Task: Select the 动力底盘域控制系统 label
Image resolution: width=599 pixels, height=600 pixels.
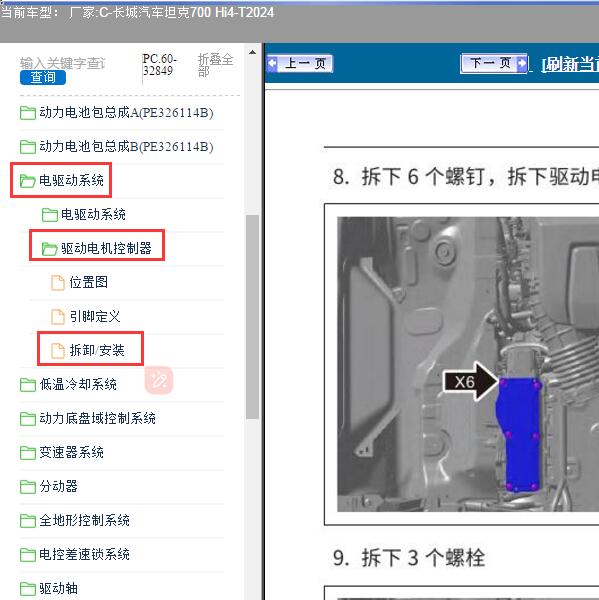Action: tap(97, 418)
